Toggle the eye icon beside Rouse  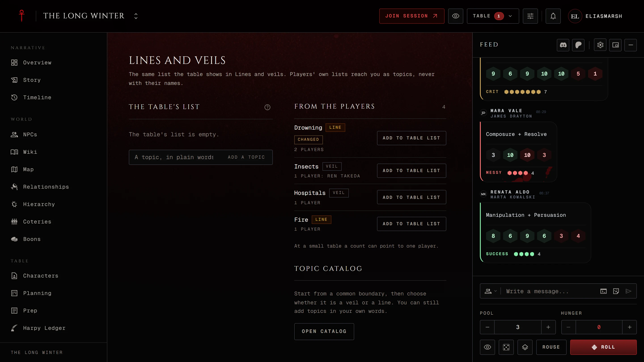487,347
